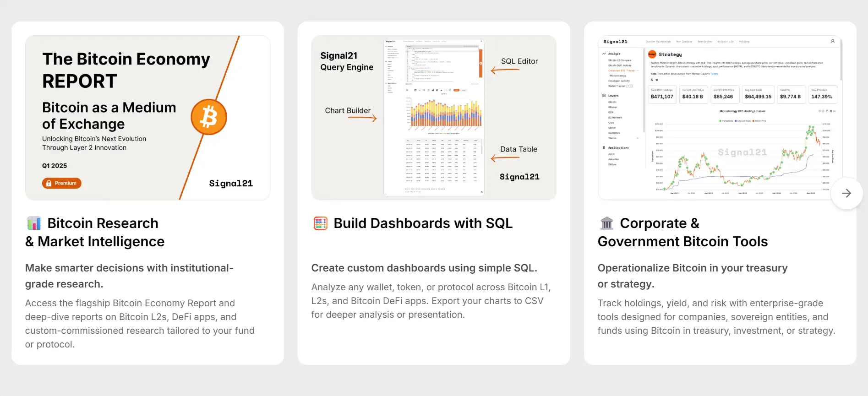Click bank building icon beside Corporate heading
Image resolution: width=868 pixels, height=396 pixels.
[x=606, y=223]
